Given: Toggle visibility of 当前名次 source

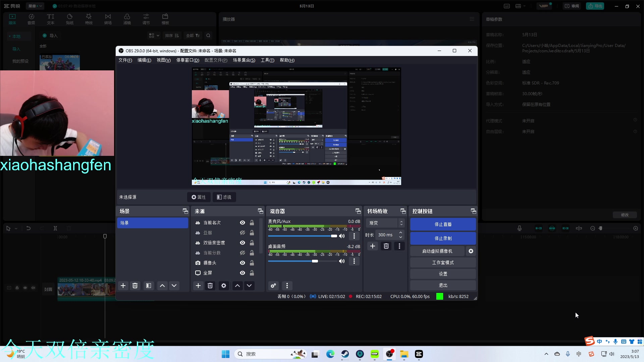Looking at the screenshot, I should point(243,223).
